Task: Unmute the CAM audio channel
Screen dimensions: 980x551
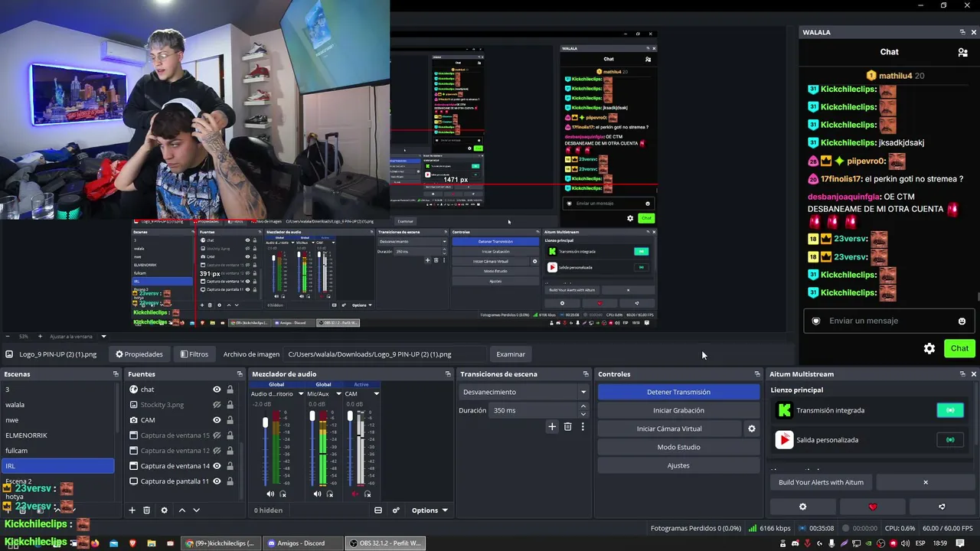Action: point(354,494)
